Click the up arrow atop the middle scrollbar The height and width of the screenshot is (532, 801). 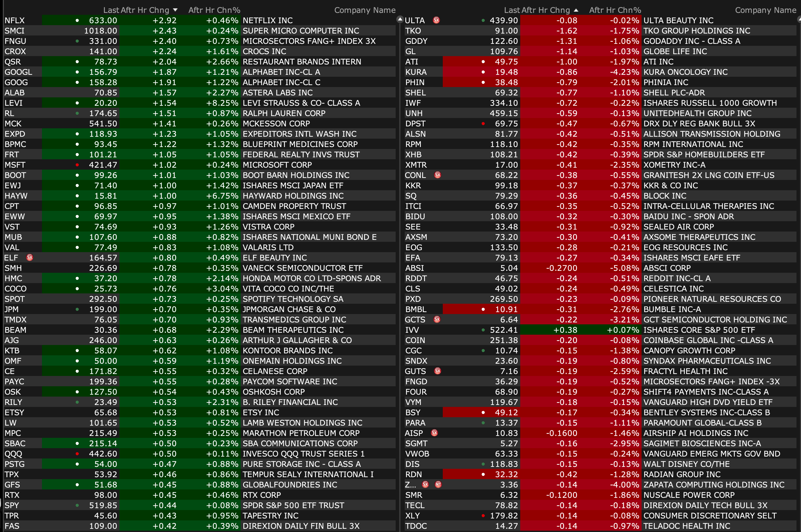[x=400, y=19]
